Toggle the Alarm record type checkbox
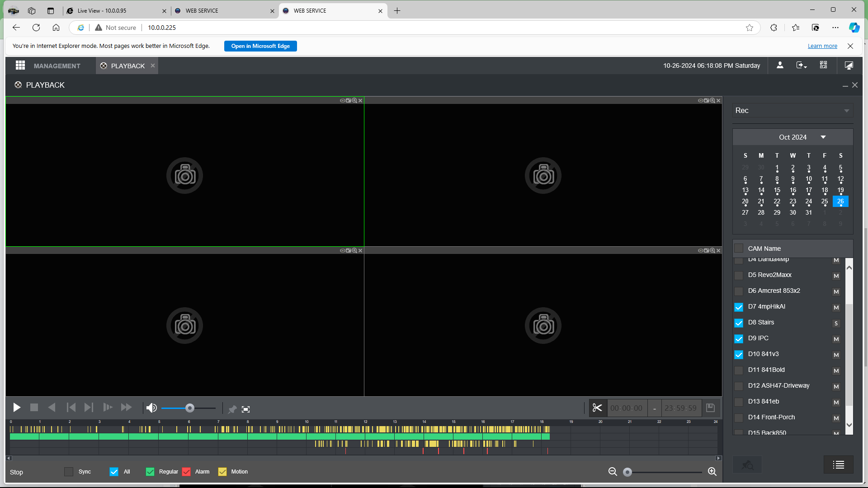 (x=186, y=472)
